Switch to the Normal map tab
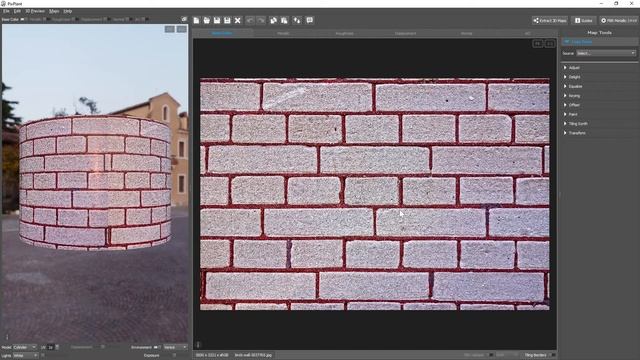 [467, 33]
